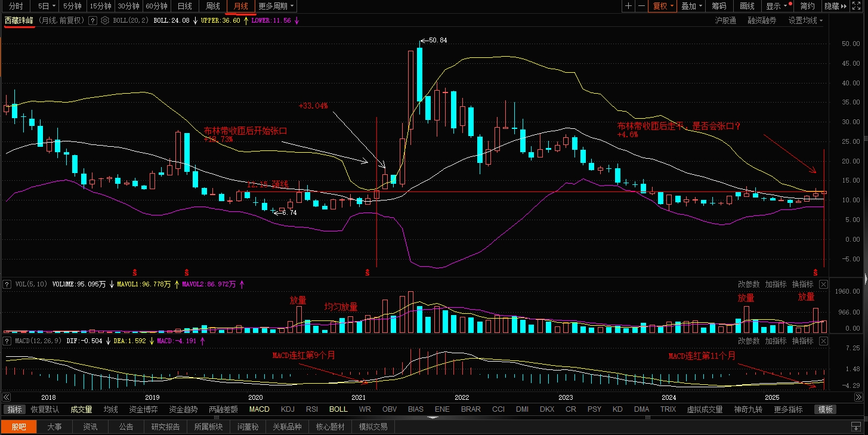Viewport: 868px width, 435px height.
Task: Click the bottom-right panel layout icon
Action: (x=857, y=427)
